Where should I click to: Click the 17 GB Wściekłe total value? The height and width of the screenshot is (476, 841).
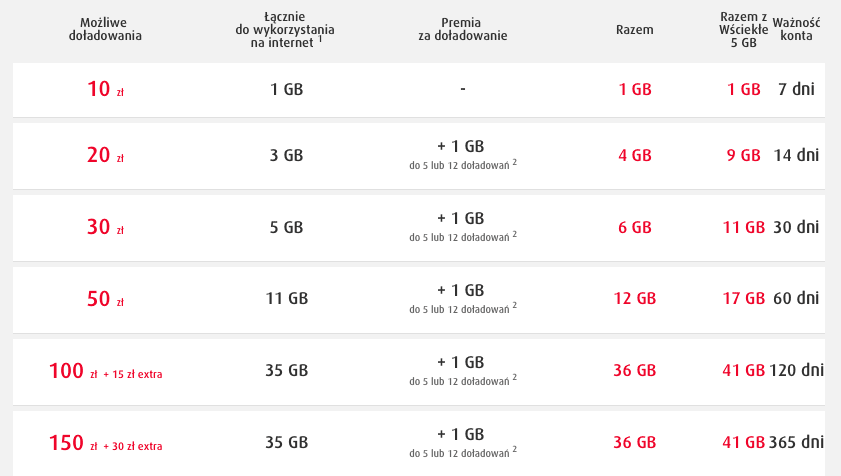[743, 298]
